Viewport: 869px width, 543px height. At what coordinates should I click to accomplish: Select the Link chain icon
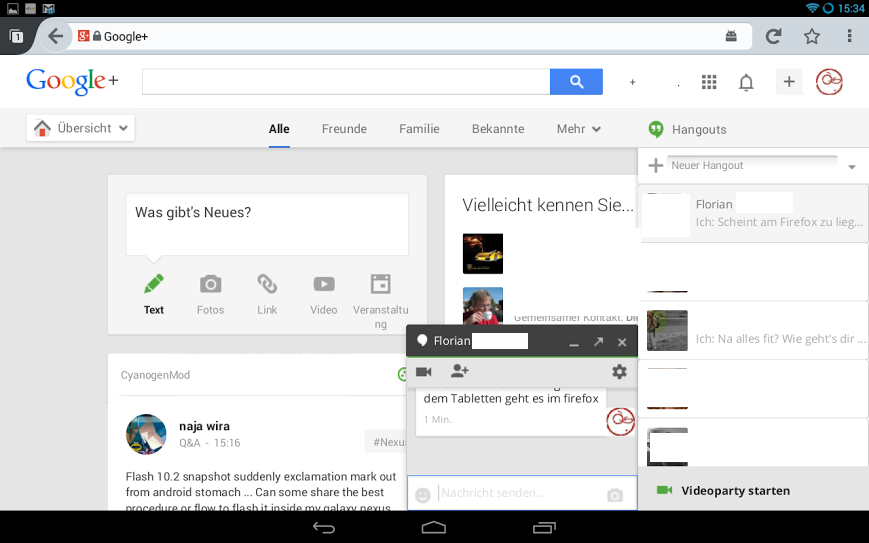(x=267, y=284)
